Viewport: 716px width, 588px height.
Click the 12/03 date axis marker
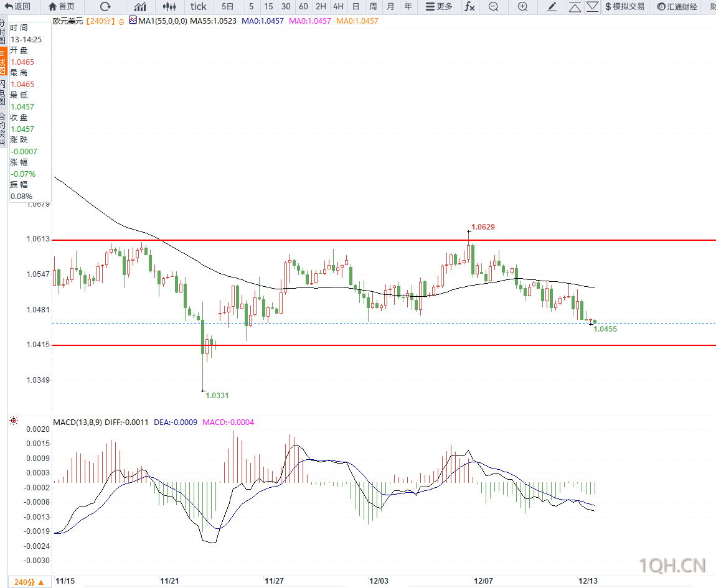[x=379, y=581]
